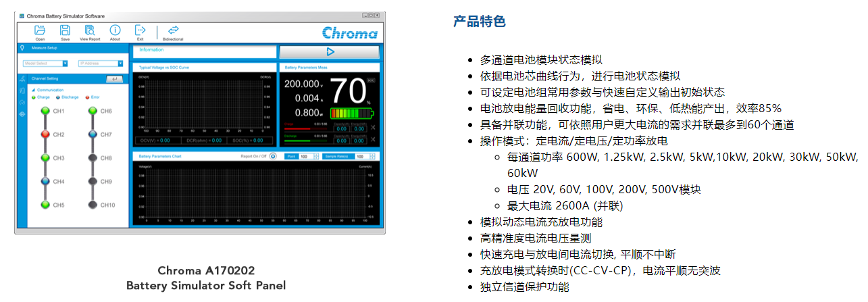This screenshot has height=302, width=868.
Task: Click the blue Discharge legend dot
Action: [x=58, y=97]
